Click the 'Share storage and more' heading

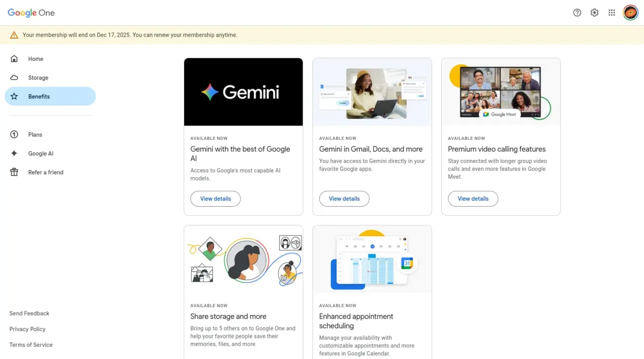pos(228,316)
